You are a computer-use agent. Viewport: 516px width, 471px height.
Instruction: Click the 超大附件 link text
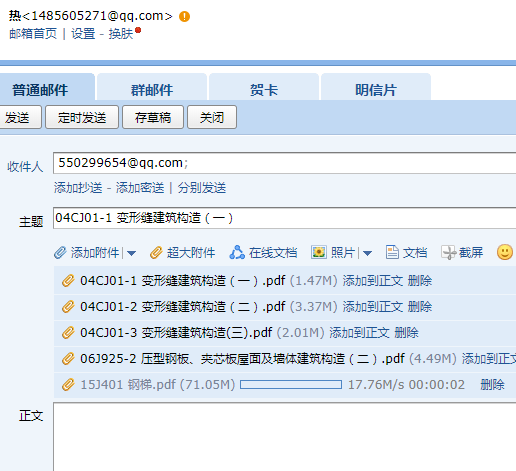pyautogui.click(x=191, y=253)
